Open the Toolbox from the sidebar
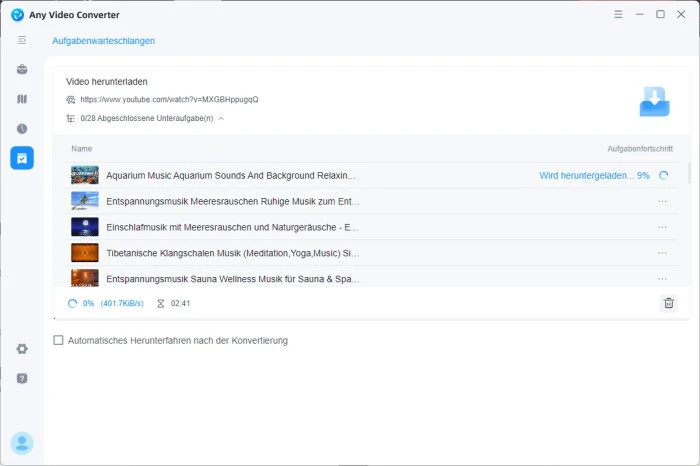The height and width of the screenshot is (466, 700). (x=22, y=70)
